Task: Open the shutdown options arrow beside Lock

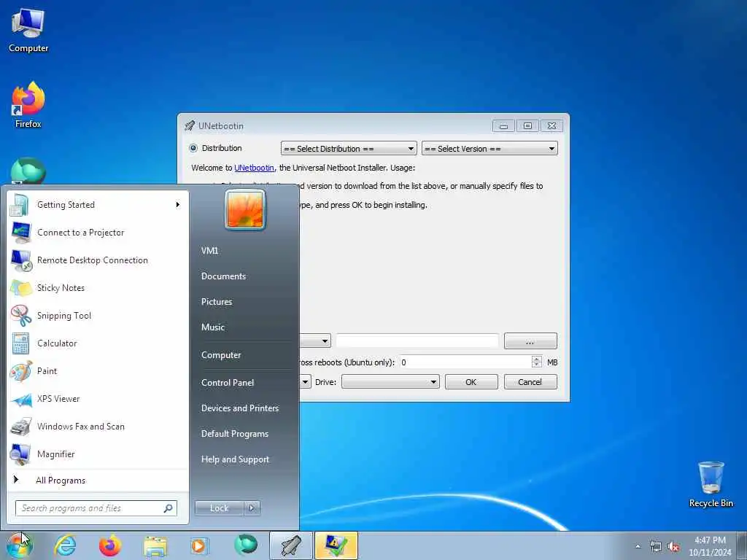Action: coord(252,508)
